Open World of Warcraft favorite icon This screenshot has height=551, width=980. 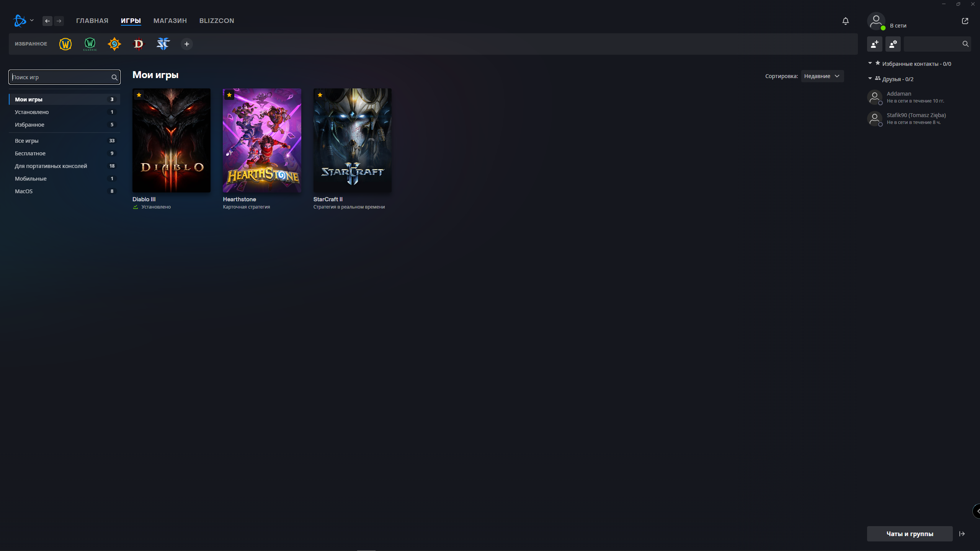click(x=65, y=44)
